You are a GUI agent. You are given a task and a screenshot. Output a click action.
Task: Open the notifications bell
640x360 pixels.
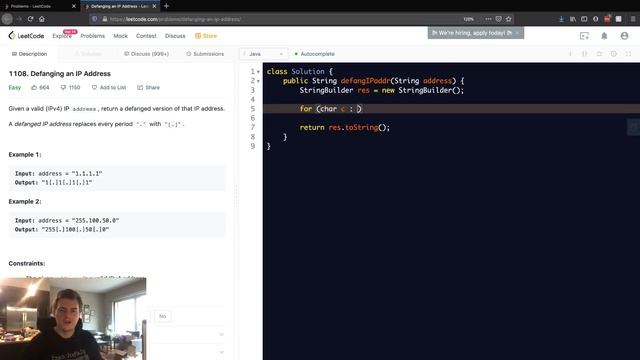604,36
